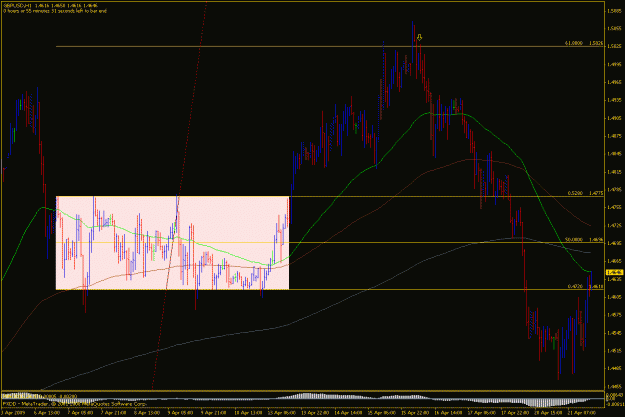Click the GBPUSD,H1 chart title text
Image resolution: width=625 pixels, height=417 pixels.
[18, 6]
